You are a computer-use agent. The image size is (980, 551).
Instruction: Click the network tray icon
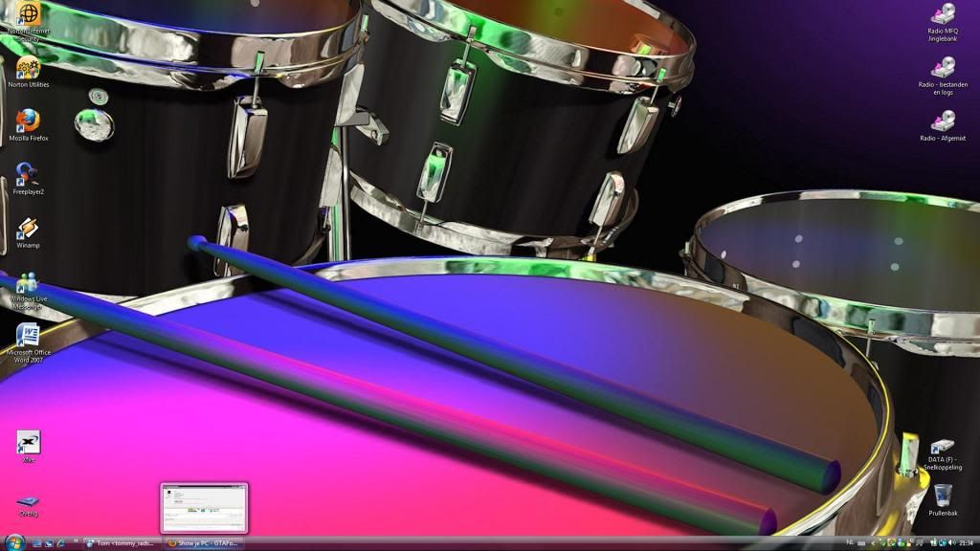coord(943,543)
